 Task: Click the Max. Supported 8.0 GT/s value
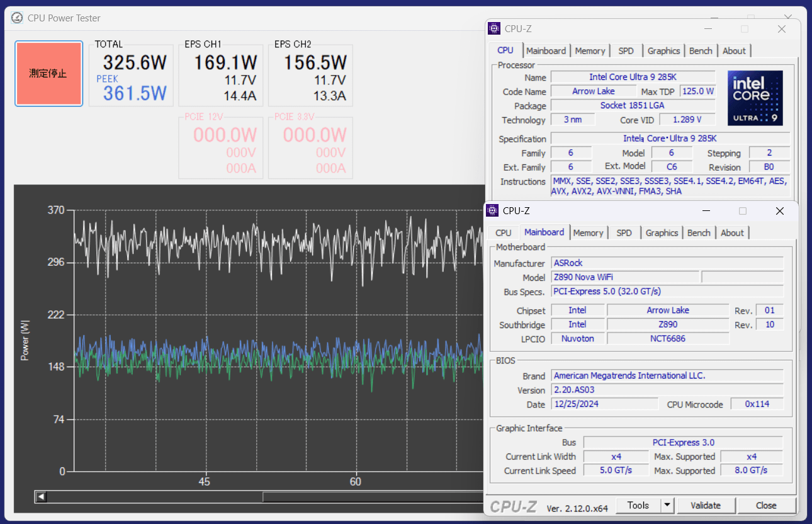click(752, 470)
